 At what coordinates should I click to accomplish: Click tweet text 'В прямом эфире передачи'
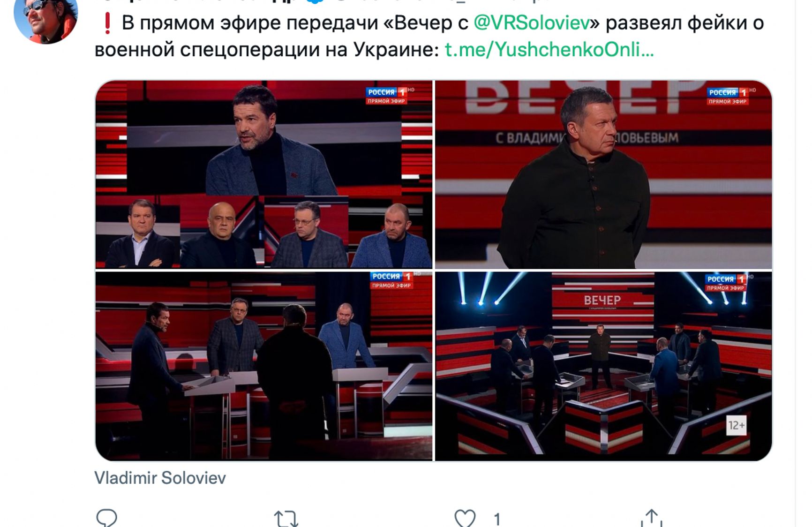click(x=250, y=23)
